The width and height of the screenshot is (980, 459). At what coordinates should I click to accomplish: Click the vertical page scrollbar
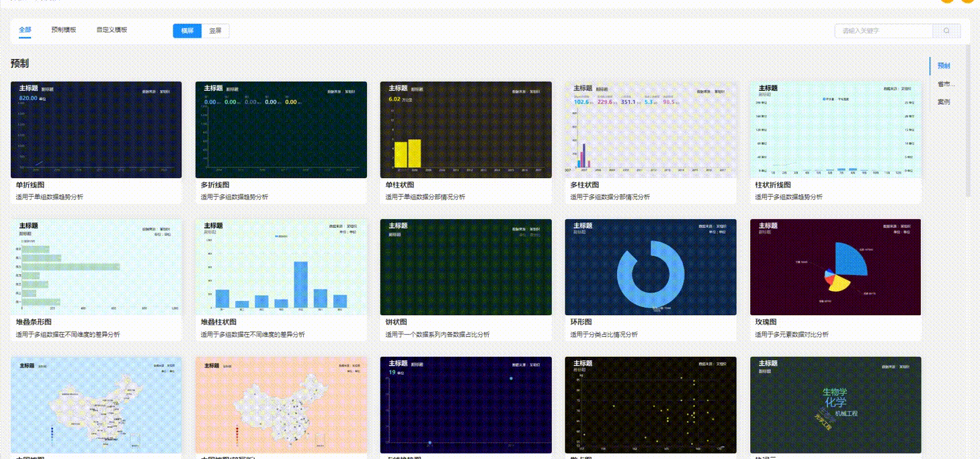[x=968, y=121]
